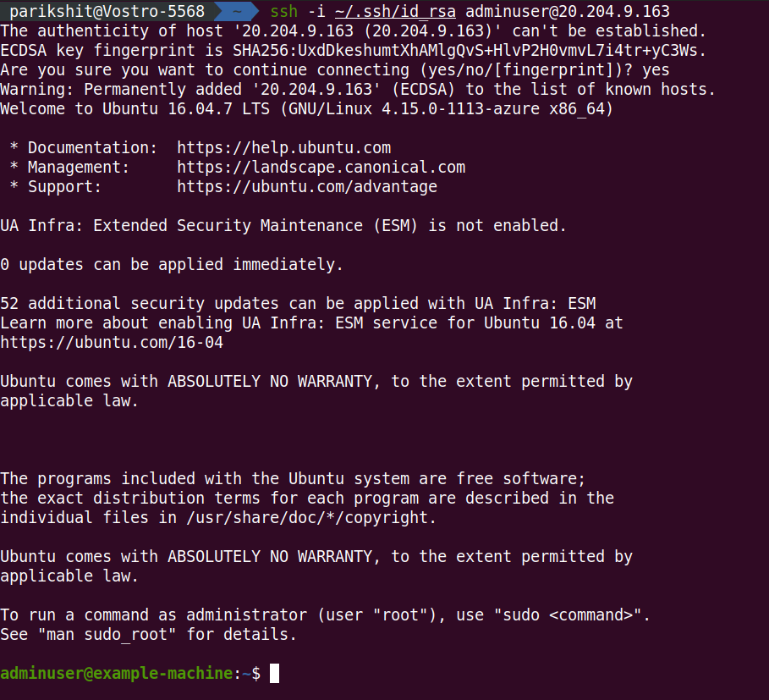Open the https://ubuntu.com/16-04 ESM link

pyautogui.click(x=112, y=343)
